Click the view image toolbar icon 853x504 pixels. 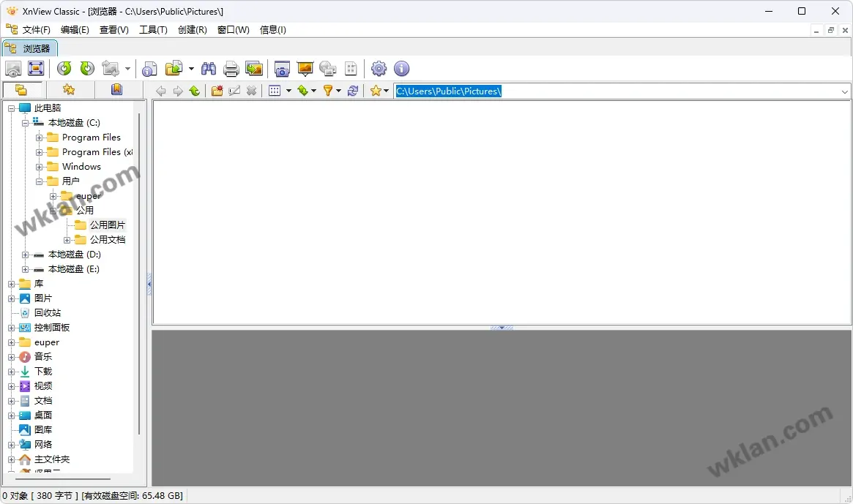pos(13,69)
